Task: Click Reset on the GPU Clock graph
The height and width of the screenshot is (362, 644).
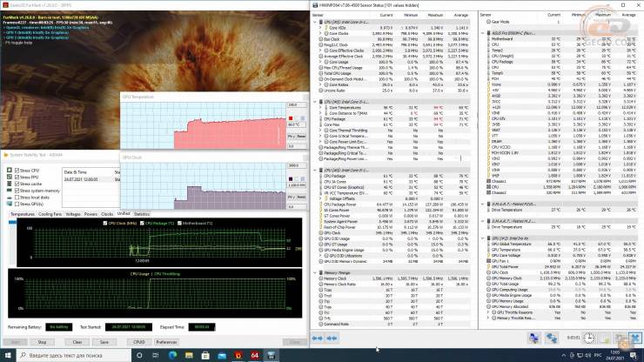Action: 301,198
